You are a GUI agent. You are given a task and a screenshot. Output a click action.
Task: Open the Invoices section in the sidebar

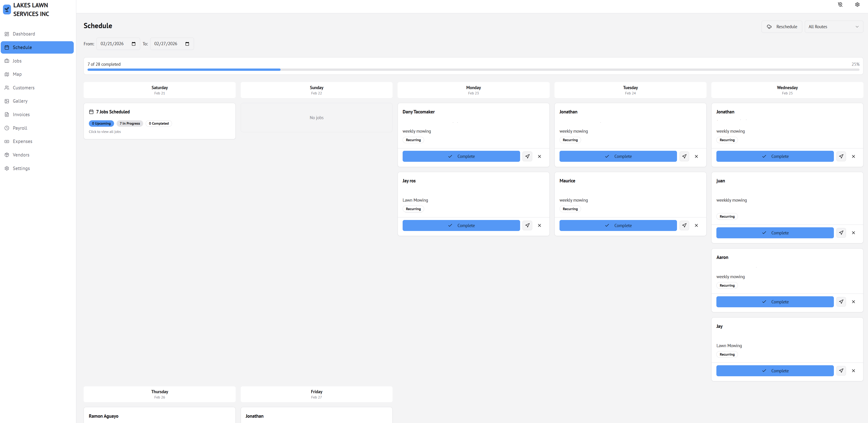[21, 114]
